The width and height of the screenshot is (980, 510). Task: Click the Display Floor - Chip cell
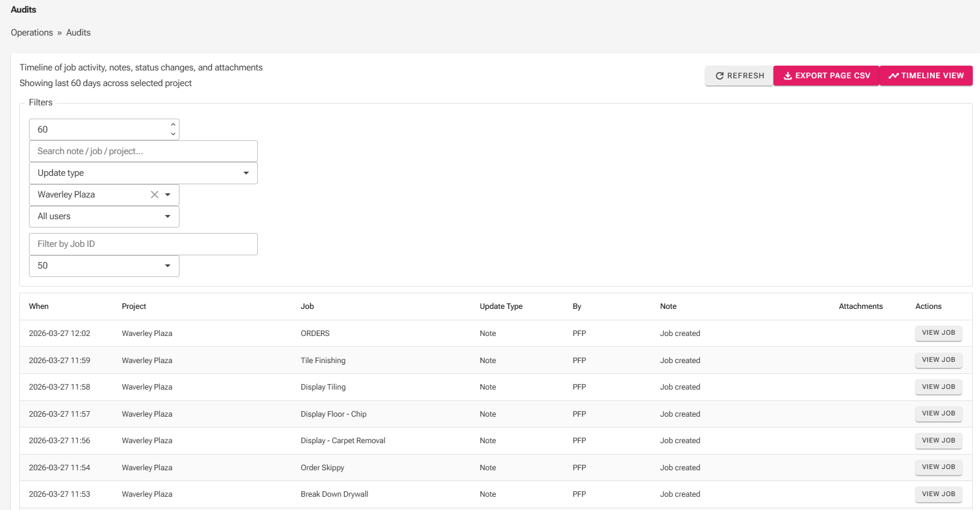334,414
